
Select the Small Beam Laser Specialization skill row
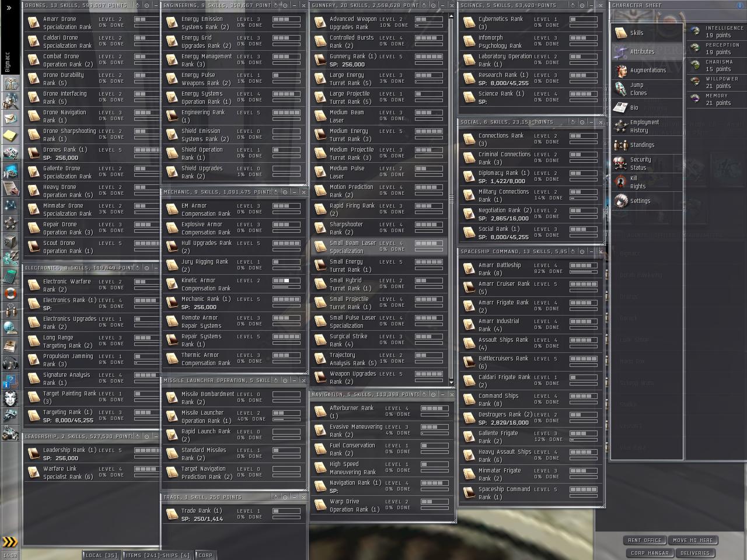(x=379, y=247)
